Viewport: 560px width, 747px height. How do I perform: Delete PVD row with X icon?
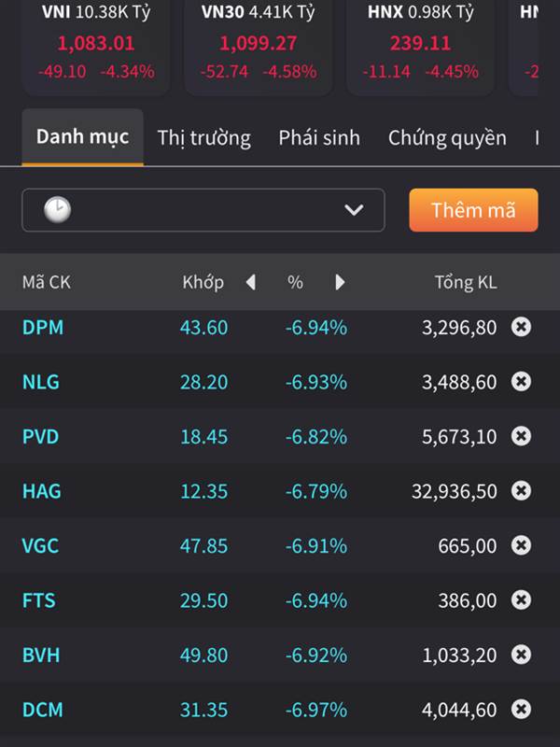pos(521,436)
